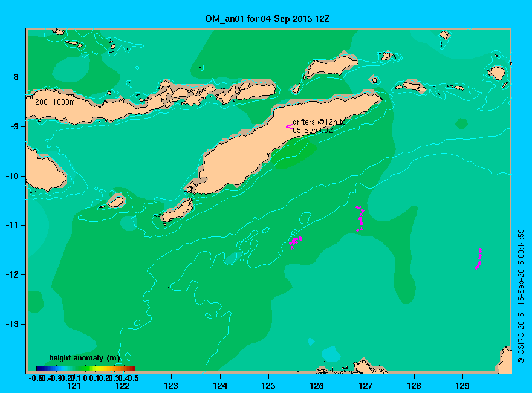Click longitude axis label 127
The width and height of the screenshot is (532, 393).
(x=365, y=386)
